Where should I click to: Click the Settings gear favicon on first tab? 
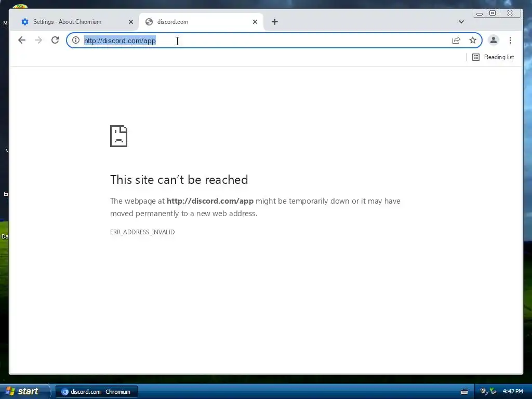tap(25, 22)
